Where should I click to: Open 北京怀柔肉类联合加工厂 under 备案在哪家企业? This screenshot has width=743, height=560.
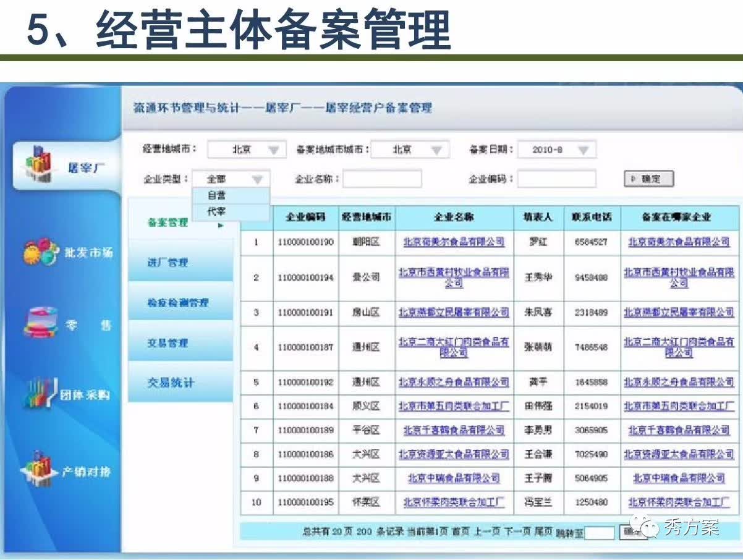click(x=679, y=503)
